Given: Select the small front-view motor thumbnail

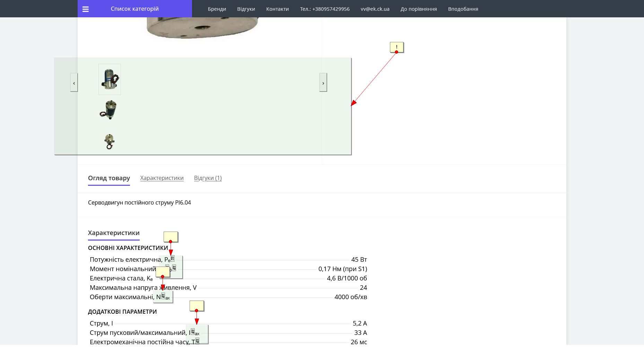Looking at the screenshot, I should point(110,141).
